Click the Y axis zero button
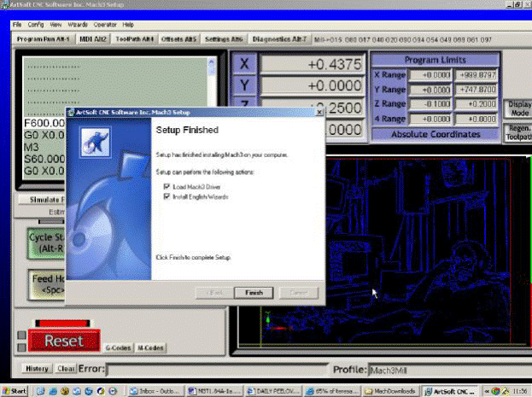The image size is (532, 397). 244,85
